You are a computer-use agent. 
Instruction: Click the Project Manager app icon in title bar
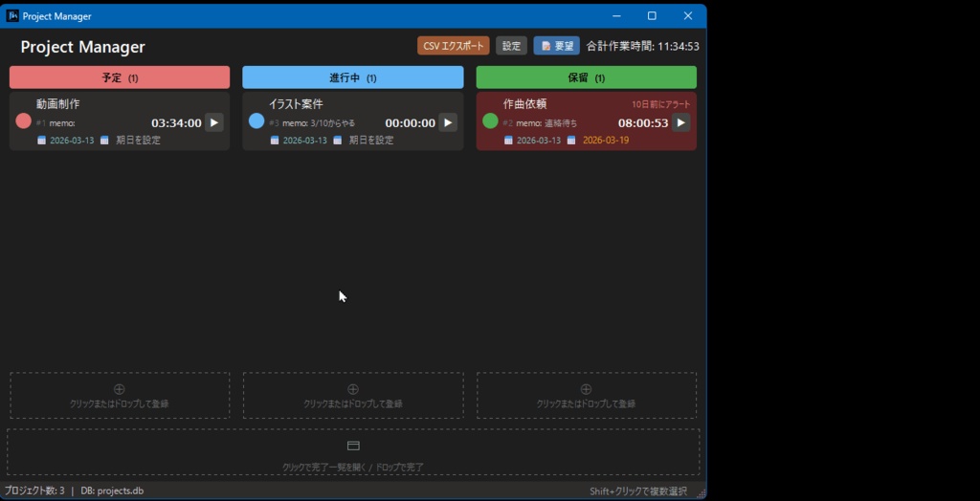[x=11, y=16]
